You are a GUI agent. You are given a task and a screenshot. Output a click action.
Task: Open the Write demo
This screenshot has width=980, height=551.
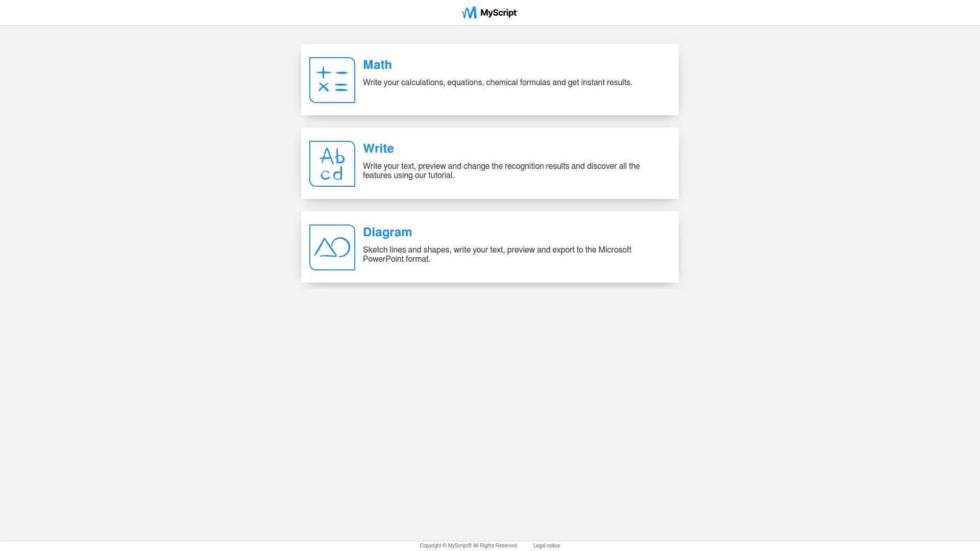pyautogui.click(x=489, y=163)
